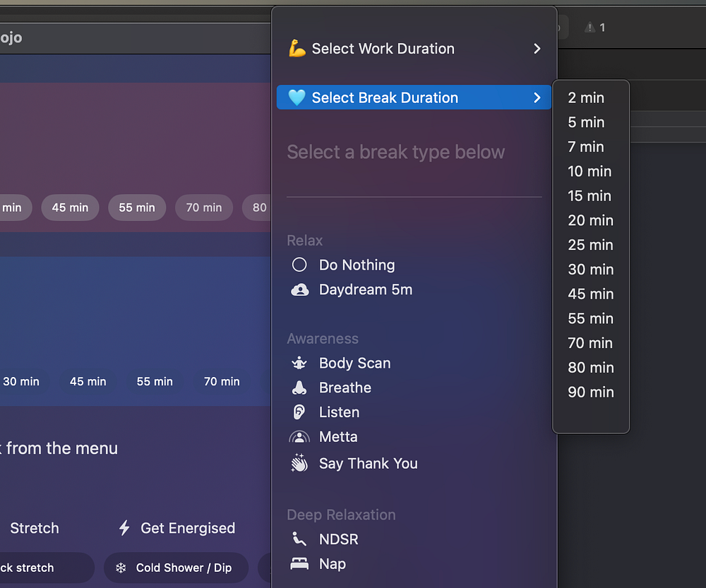
Task: Pick 90 min break duration
Action: pyautogui.click(x=591, y=392)
